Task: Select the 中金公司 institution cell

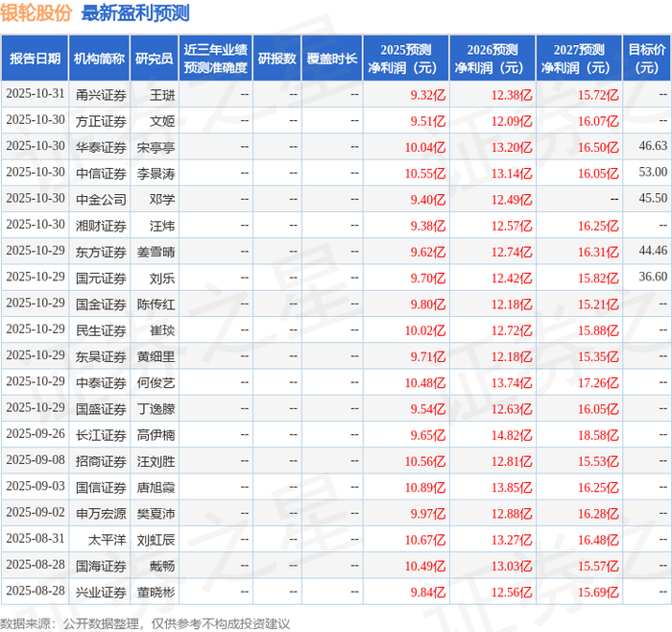Action: point(101,200)
